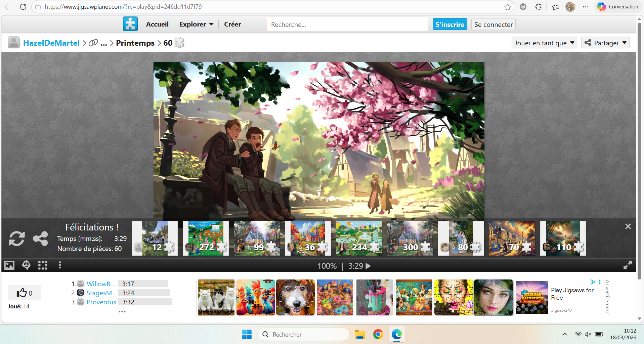Open the chain-link album breadcrumb icon
Image resolution: width=644 pixels, height=344 pixels.
coord(93,43)
